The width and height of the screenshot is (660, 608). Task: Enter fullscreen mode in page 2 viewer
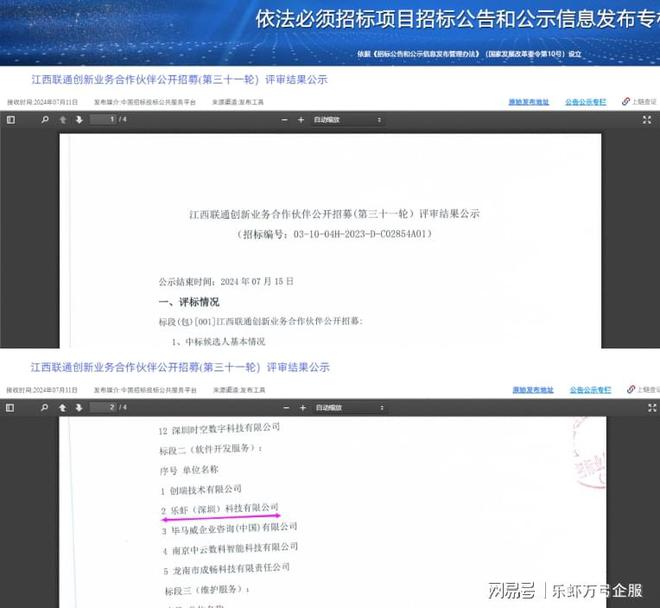click(652, 408)
